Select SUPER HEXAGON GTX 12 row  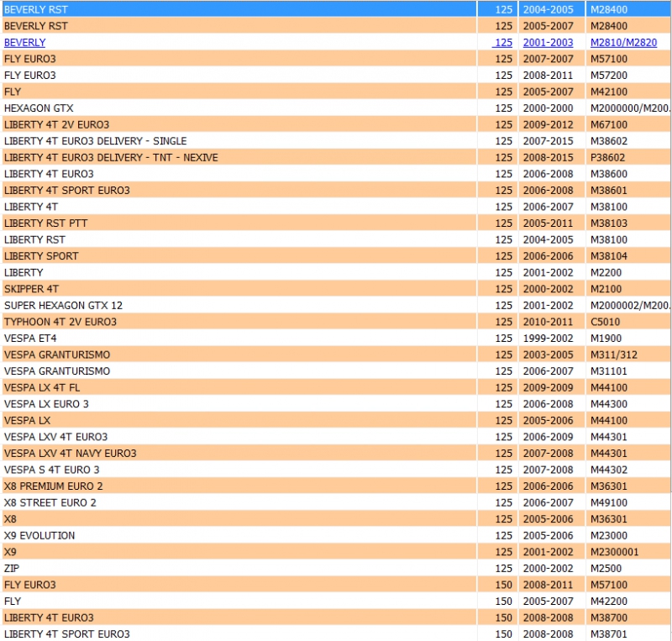point(336,305)
